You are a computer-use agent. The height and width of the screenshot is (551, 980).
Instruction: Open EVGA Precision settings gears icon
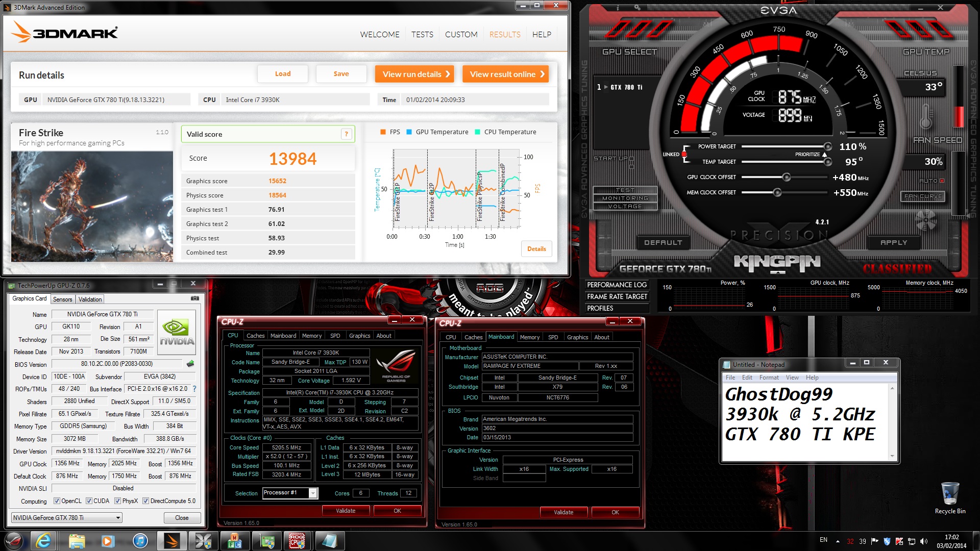point(638,8)
